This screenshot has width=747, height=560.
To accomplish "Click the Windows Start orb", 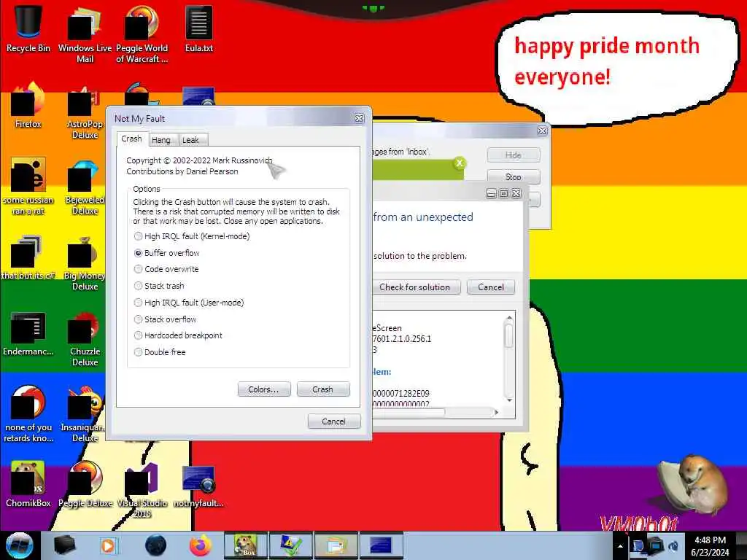I will (19, 545).
